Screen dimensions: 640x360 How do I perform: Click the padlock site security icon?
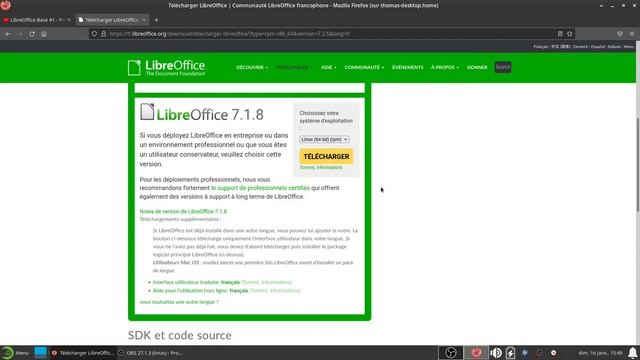[x=104, y=34]
